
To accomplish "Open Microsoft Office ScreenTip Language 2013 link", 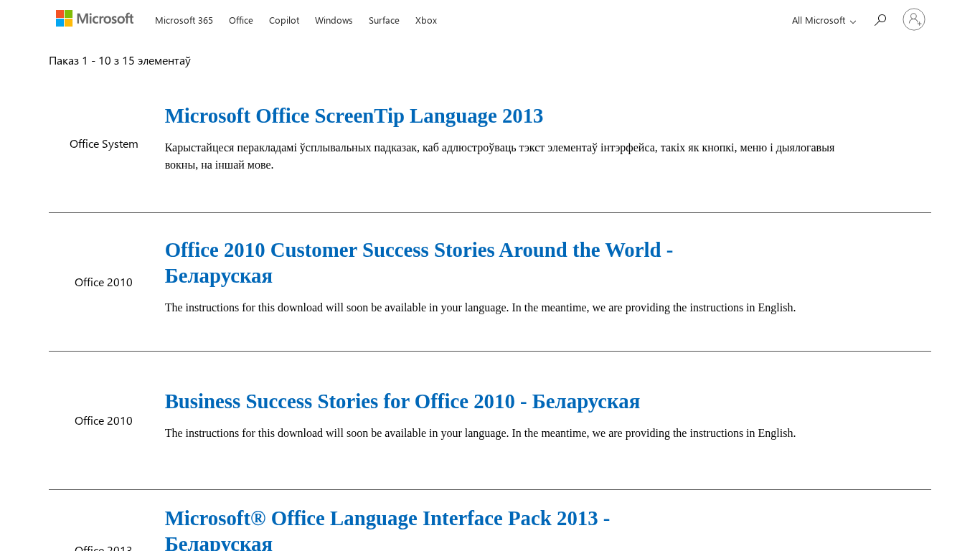I will click(x=354, y=116).
